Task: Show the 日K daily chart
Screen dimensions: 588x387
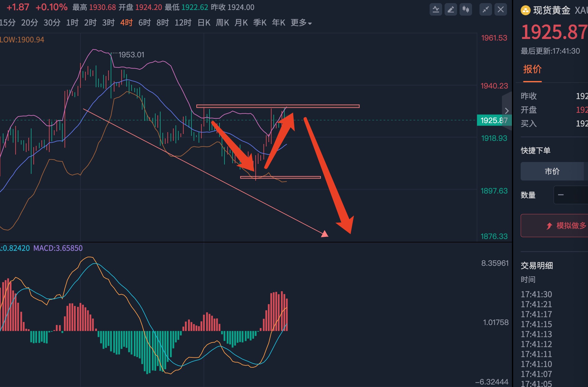Action: point(204,23)
